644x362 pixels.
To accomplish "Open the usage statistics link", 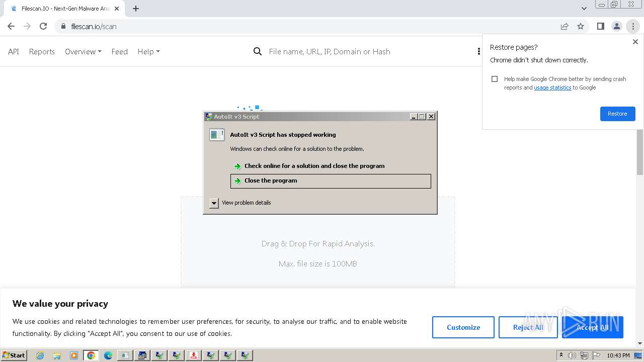I will pyautogui.click(x=552, y=87).
